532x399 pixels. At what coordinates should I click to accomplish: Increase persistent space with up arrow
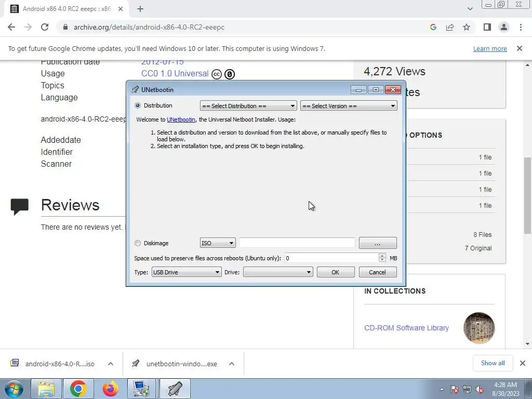tap(382, 256)
